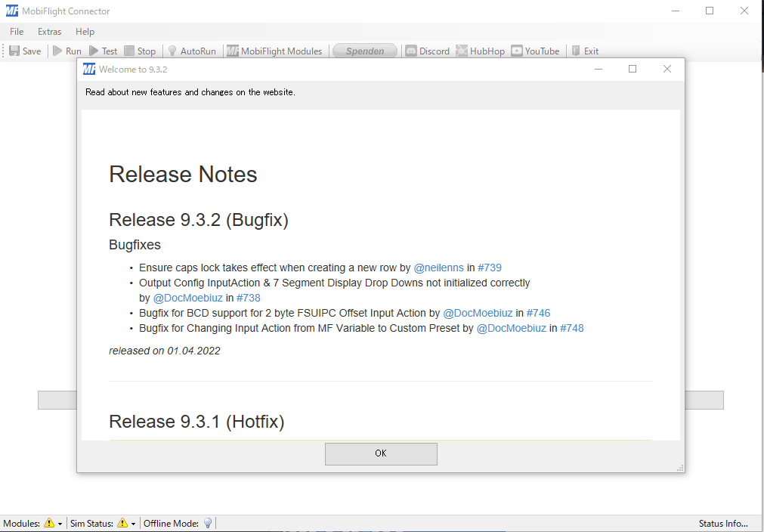
Task: Open the YouTube toolbar link
Action: click(535, 51)
